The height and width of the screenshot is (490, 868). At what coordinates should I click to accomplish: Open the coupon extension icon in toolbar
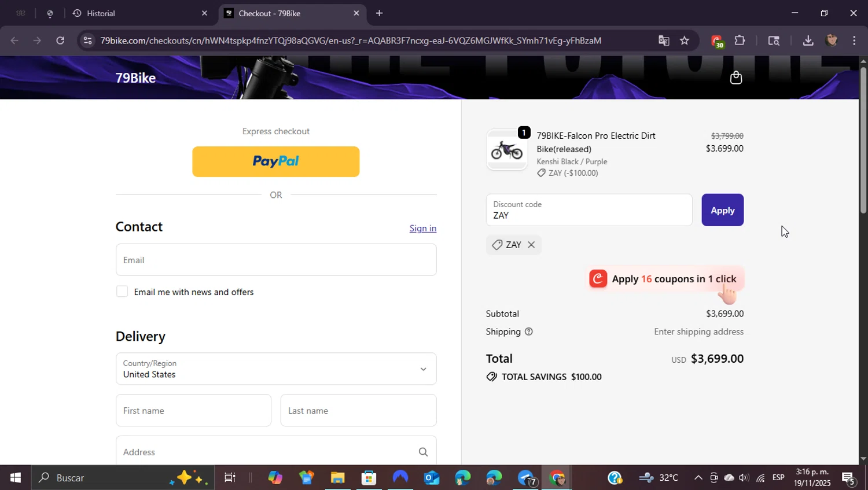[717, 41]
